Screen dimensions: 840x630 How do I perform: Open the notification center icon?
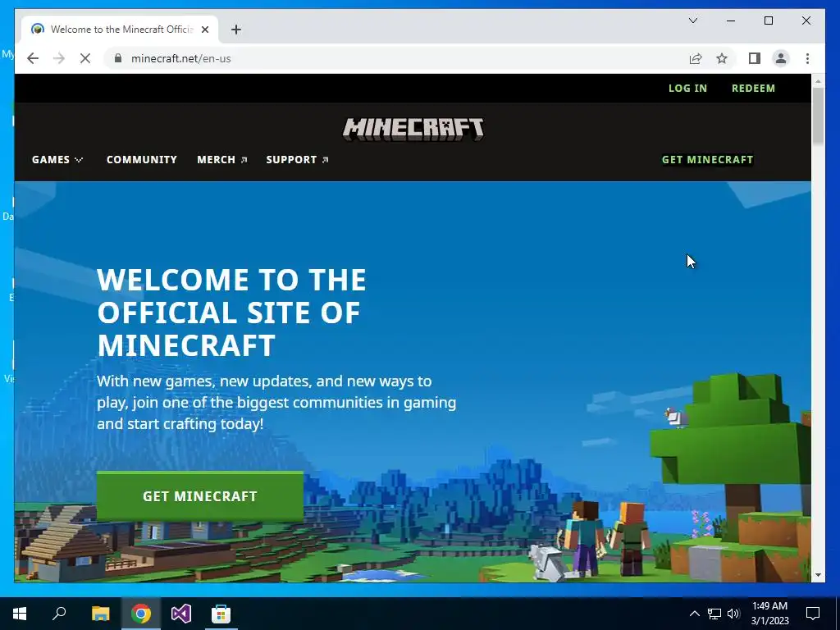point(813,614)
